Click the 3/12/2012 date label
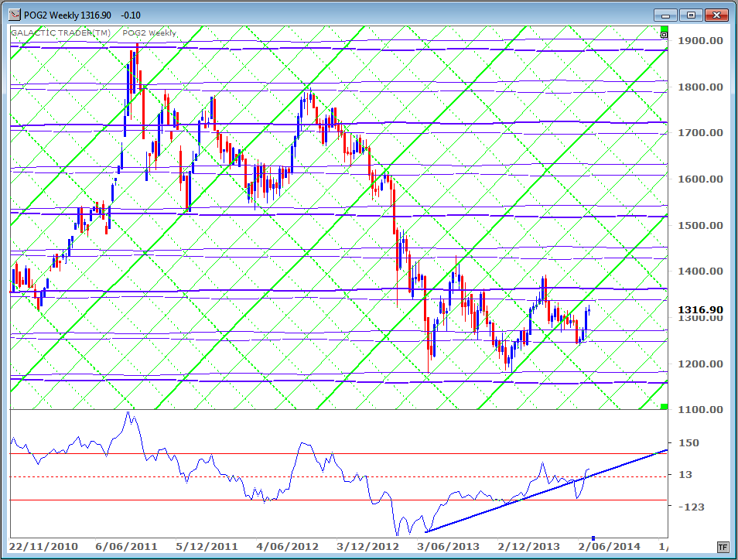Viewport: 738px width, 560px height. tap(367, 547)
